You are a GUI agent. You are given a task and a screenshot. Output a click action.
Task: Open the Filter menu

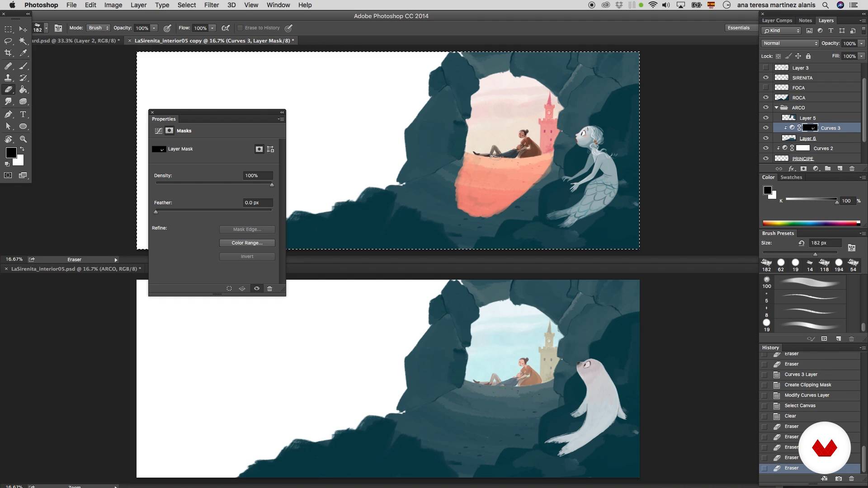click(x=211, y=5)
